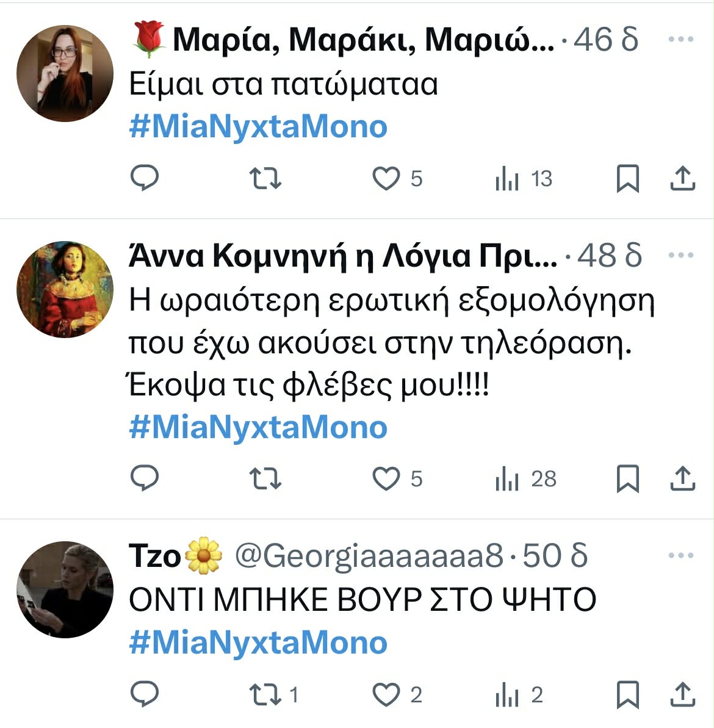Bookmark Μαρία's tweet

coord(628,178)
